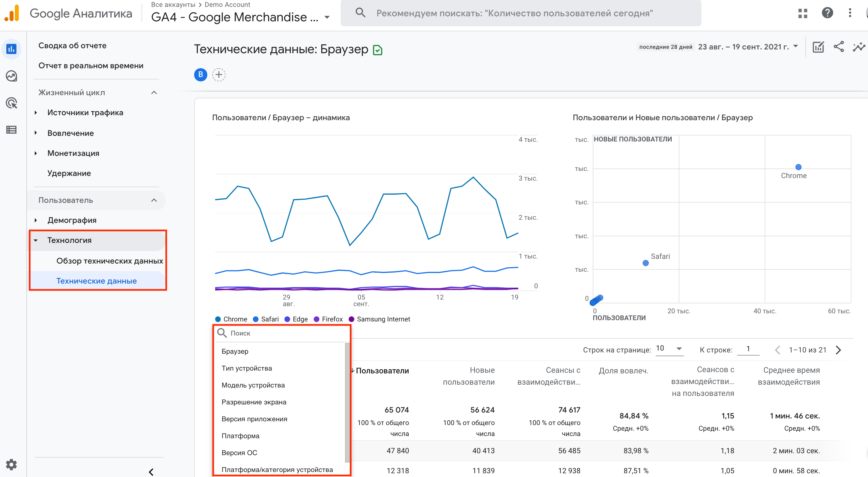Click the customize report pencil-chart icon

pos(818,47)
